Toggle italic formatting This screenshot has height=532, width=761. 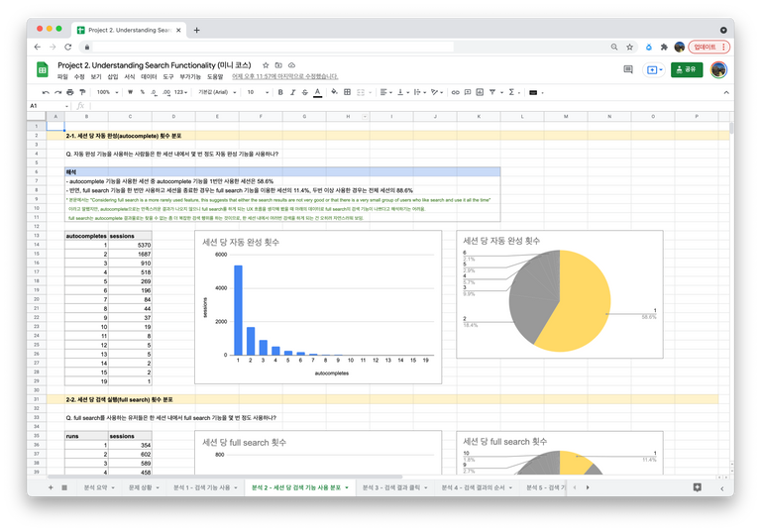coord(292,92)
